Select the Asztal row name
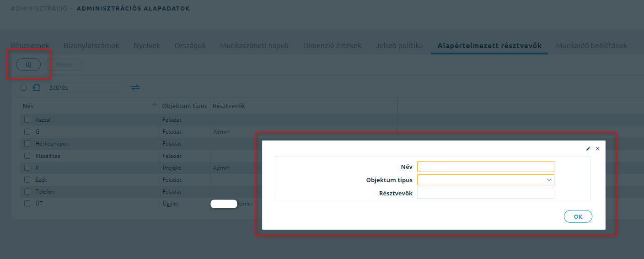644x259 pixels. coord(43,119)
